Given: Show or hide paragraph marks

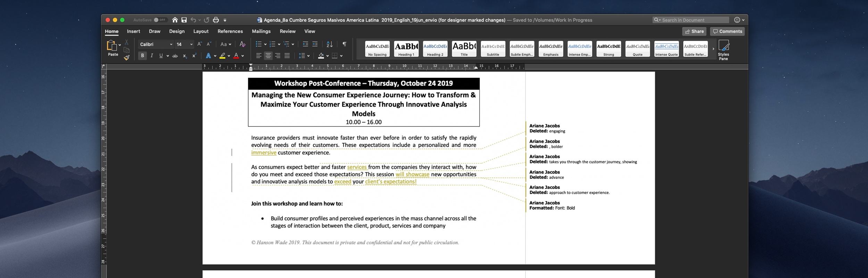Looking at the screenshot, I should pyautogui.click(x=344, y=44).
